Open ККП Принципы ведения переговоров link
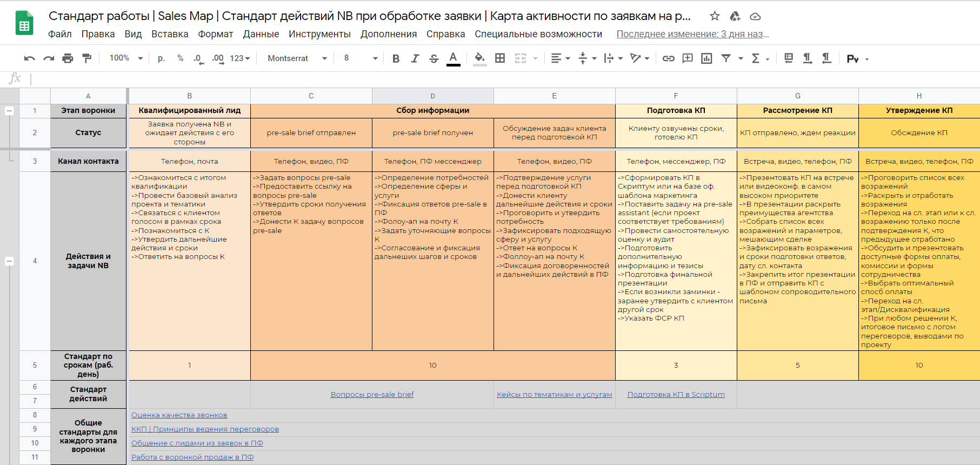 pos(205,429)
